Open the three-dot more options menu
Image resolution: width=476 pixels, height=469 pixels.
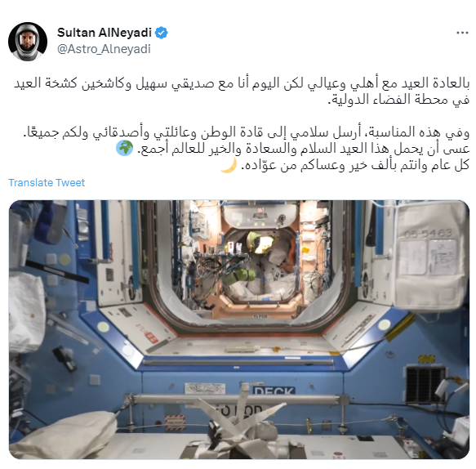(462, 33)
